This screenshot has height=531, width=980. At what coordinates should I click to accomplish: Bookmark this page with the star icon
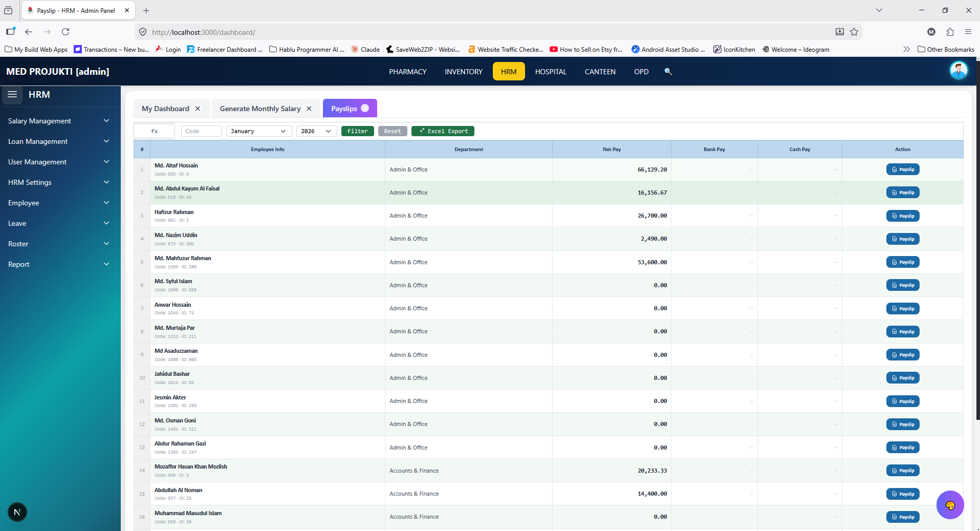(854, 32)
